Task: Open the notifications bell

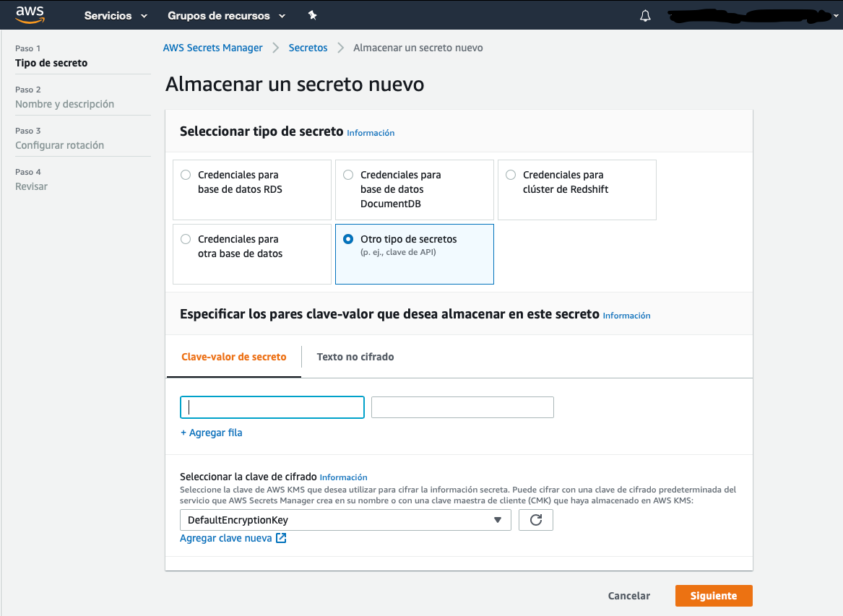Action: click(645, 15)
